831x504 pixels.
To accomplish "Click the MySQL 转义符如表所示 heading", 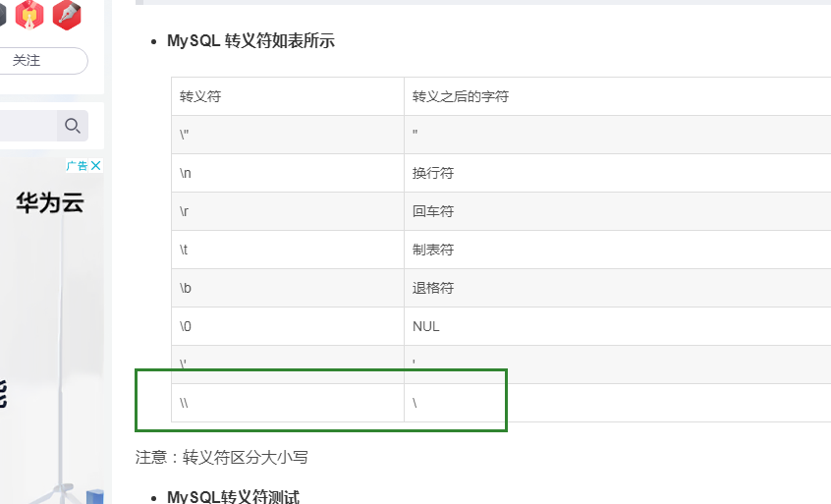I will click(x=250, y=41).
